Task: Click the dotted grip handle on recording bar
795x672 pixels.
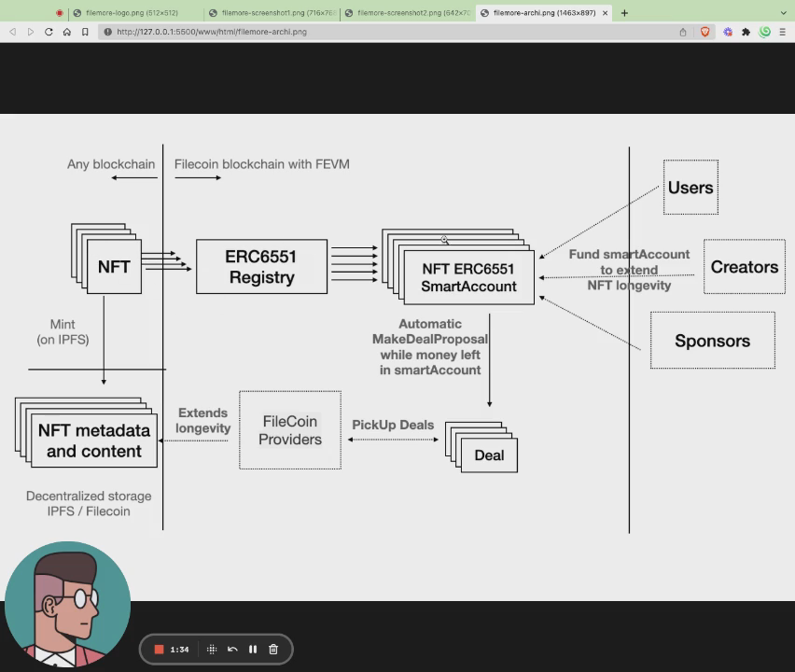Action: click(x=212, y=650)
